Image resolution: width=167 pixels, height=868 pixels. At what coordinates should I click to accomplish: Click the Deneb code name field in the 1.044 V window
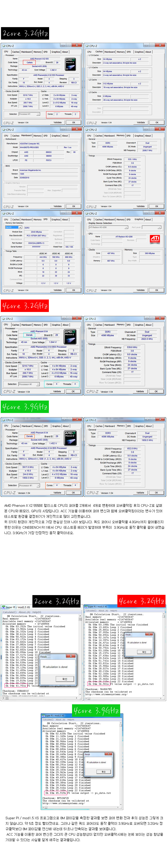[x=29, y=335]
